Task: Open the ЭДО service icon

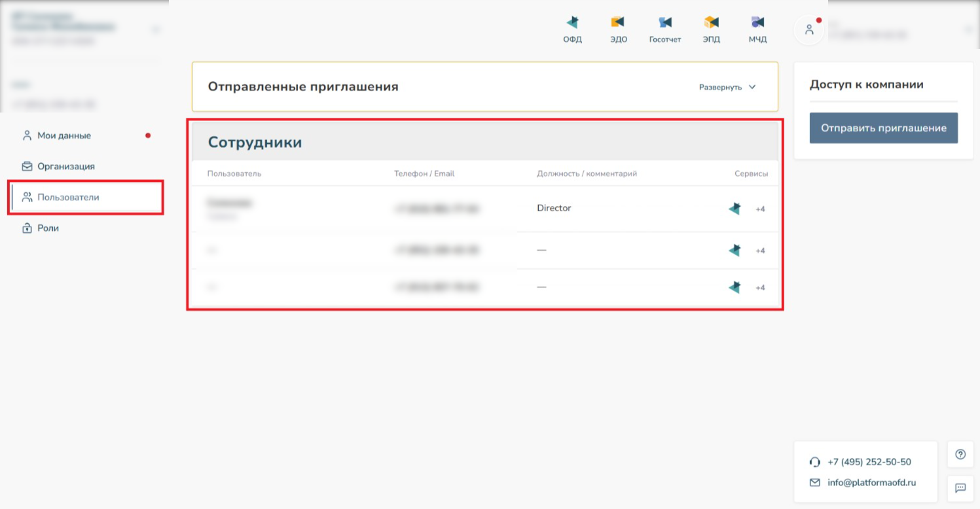Action: (618, 28)
